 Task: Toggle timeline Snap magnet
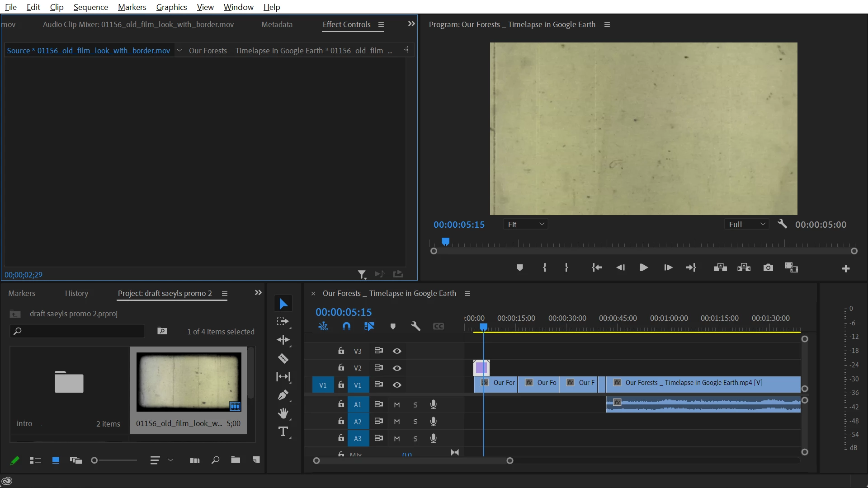click(346, 326)
